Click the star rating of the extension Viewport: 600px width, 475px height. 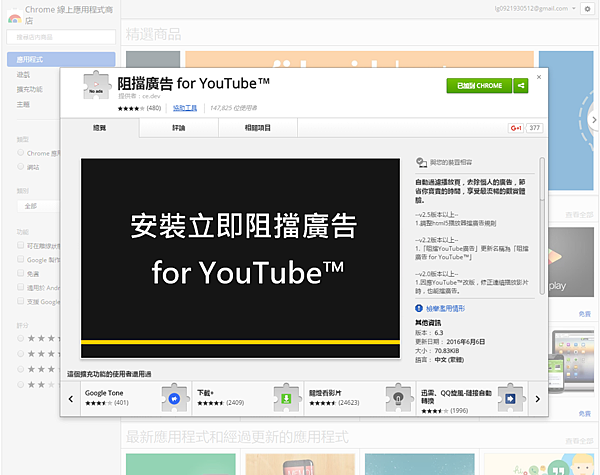[131, 108]
